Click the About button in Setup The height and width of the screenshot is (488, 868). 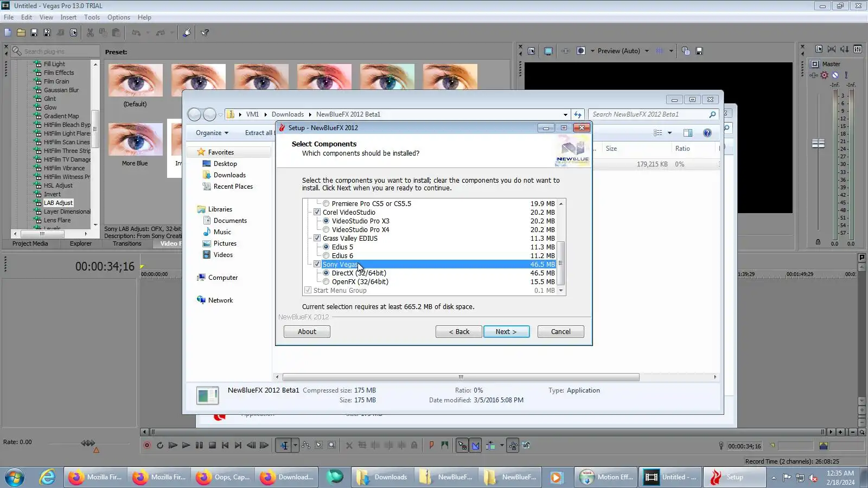[307, 332]
